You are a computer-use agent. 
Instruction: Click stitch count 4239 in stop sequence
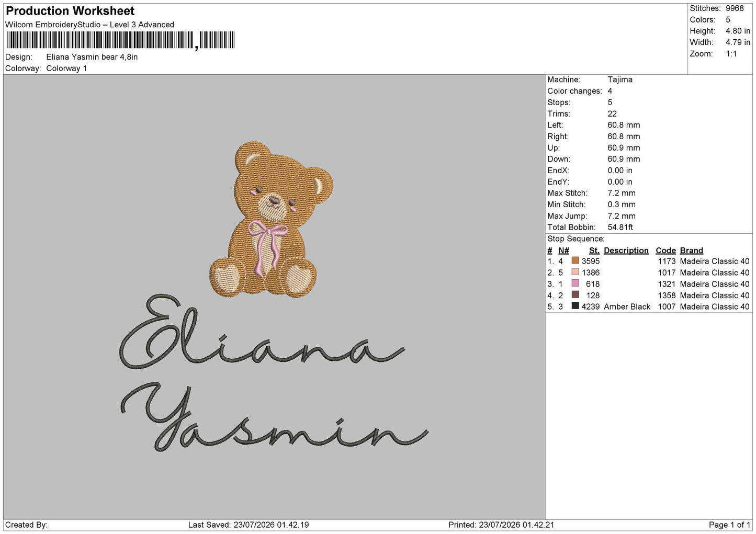[591, 306]
